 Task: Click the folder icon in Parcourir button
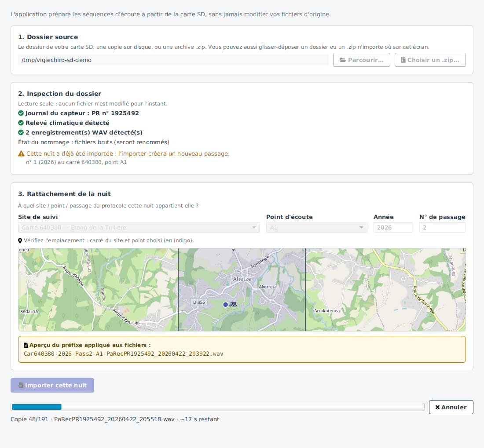click(343, 60)
